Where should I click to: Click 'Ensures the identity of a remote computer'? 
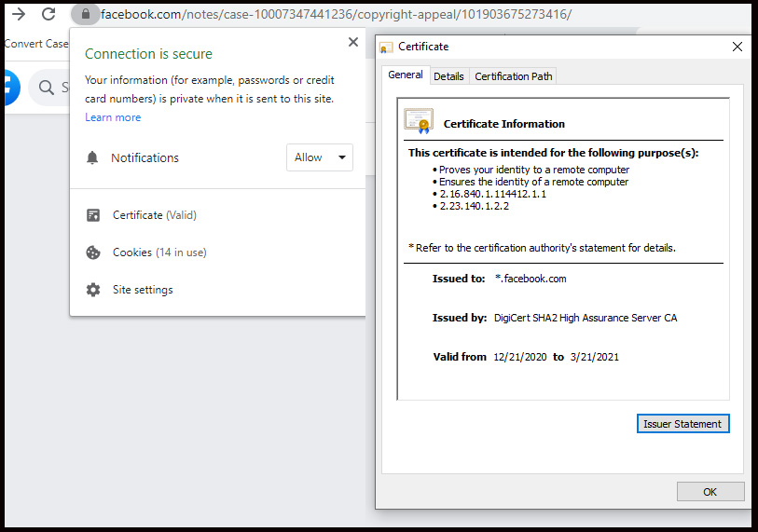click(x=533, y=182)
